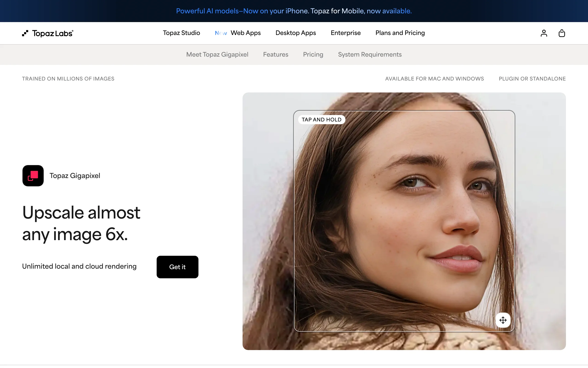Viewport: 588px width, 368px height.
Task: Click the TAP AND HOLD label
Action: click(322, 120)
